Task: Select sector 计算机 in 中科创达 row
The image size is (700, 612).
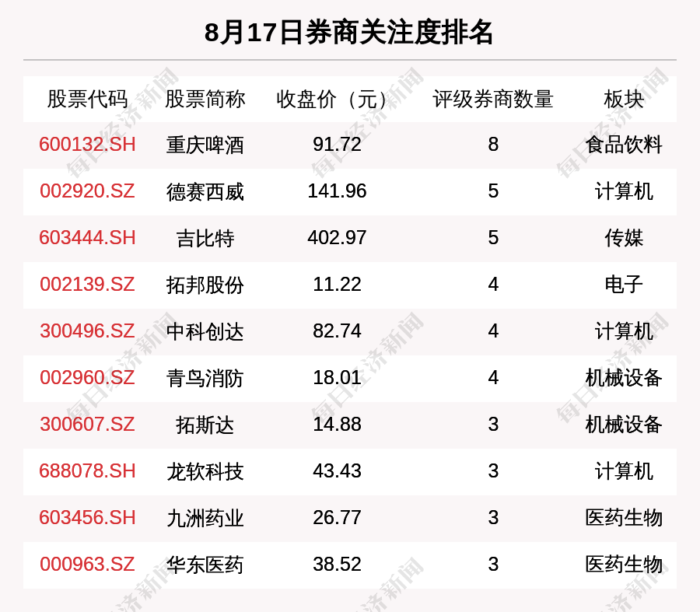Action: pos(624,332)
